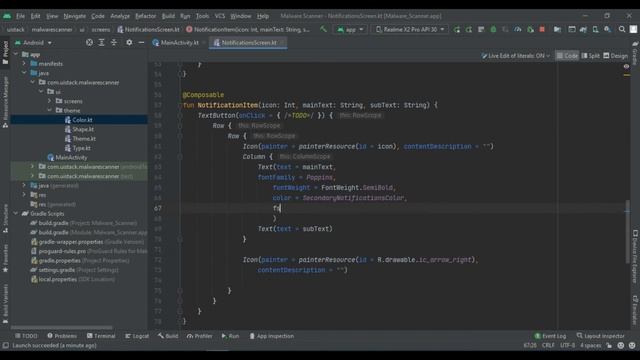Screen dimensions: 640x360
Task: Click line separator CRLF in status bar
Action: (x=548, y=345)
